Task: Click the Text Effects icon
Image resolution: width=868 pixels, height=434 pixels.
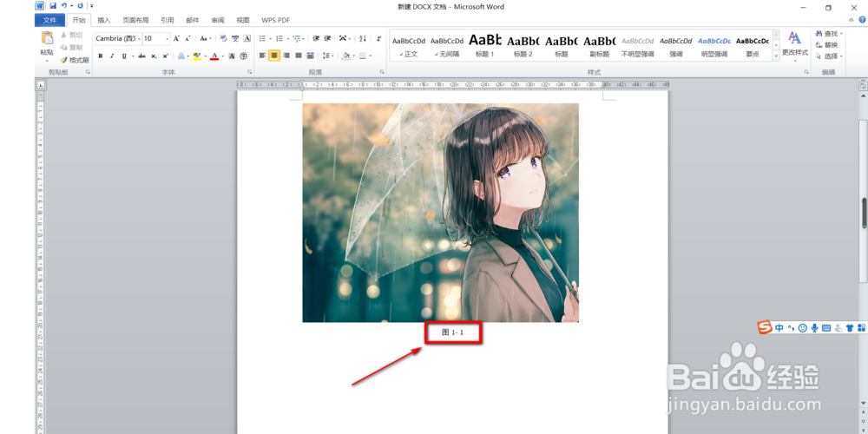Action: click(181, 56)
